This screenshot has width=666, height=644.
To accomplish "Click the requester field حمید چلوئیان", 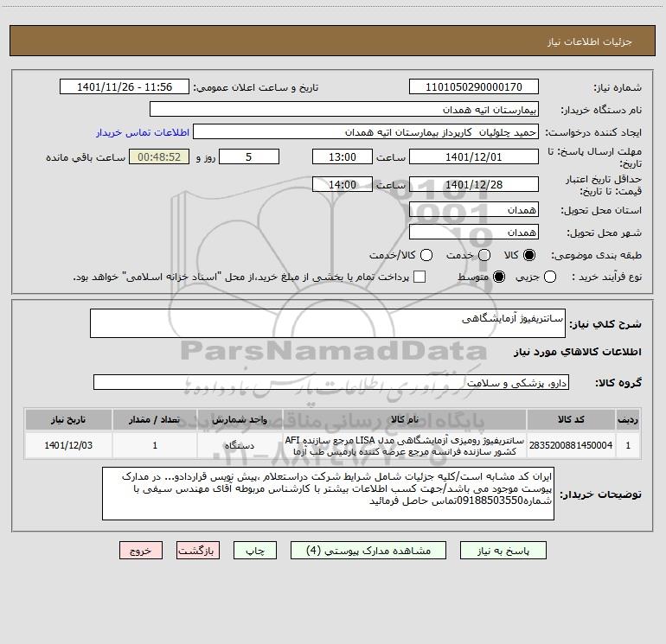I will pyautogui.click(x=366, y=132).
